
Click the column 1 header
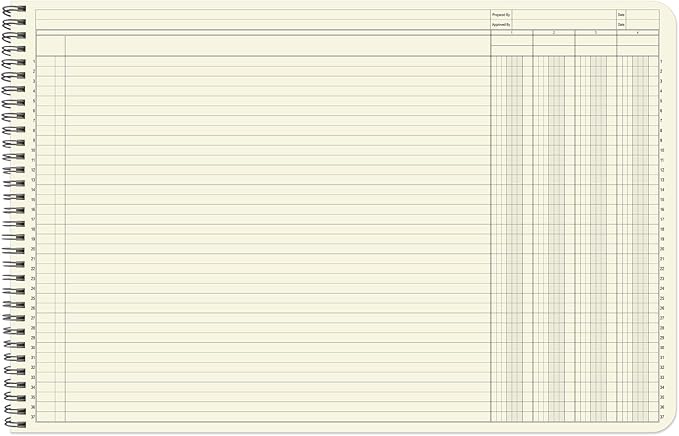(511, 33)
